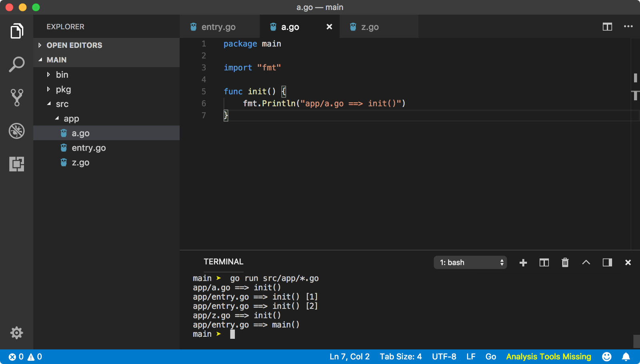Switch to the z.go tab

coord(379,27)
